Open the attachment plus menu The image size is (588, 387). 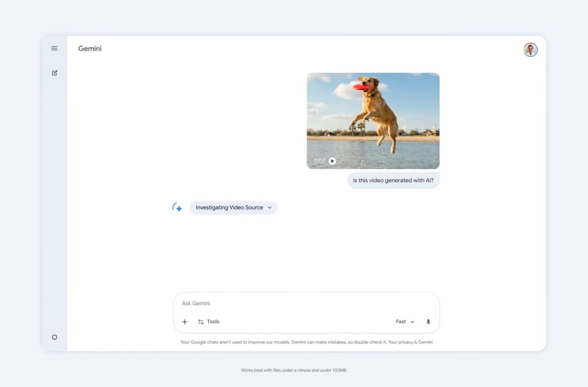click(x=184, y=321)
